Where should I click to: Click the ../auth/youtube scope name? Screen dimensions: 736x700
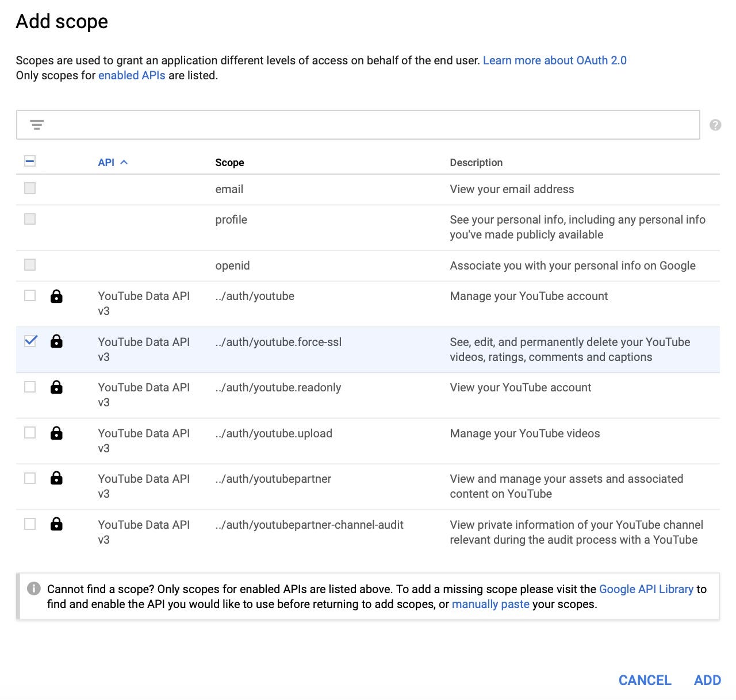click(255, 296)
